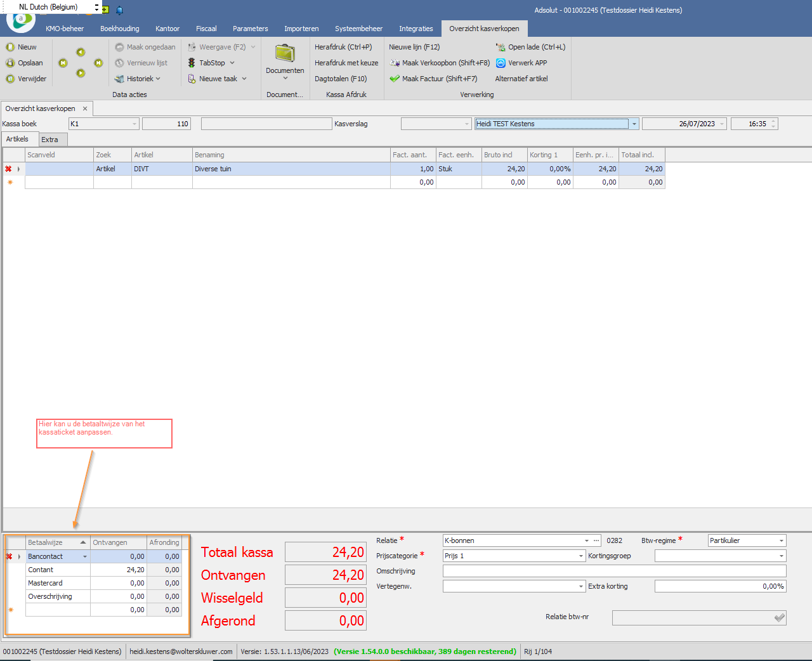The width and height of the screenshot is (812, 661).
Task: Click the Maak Verkoopbon icon
Action: pyautogui.click(x=395, y=63)
